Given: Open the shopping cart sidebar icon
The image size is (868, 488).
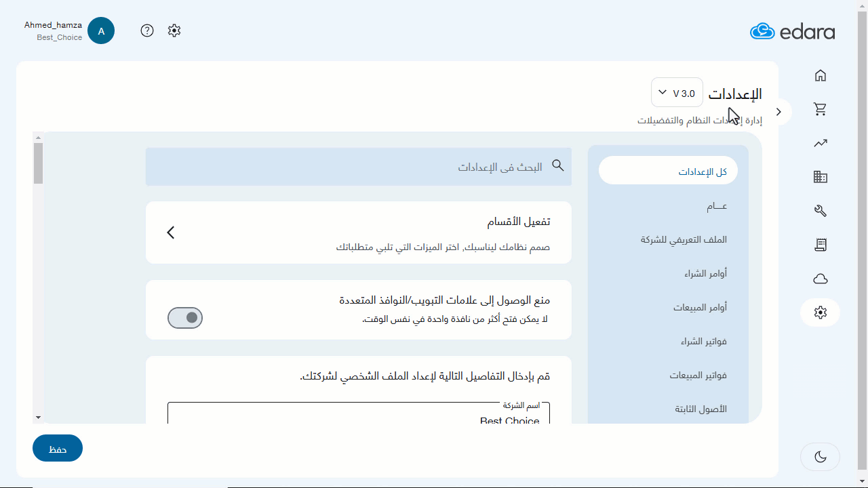Looking at the screenshot, I should coord(821,109).
